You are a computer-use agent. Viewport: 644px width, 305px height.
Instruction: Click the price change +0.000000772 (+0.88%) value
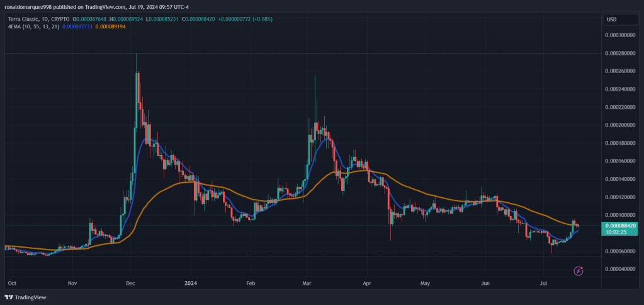coord(245,20)
